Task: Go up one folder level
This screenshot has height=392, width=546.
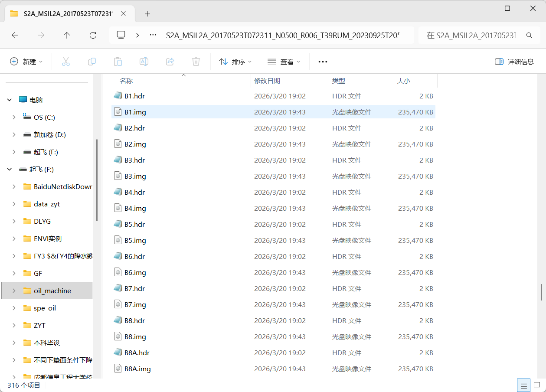Action: click(67, 35)
